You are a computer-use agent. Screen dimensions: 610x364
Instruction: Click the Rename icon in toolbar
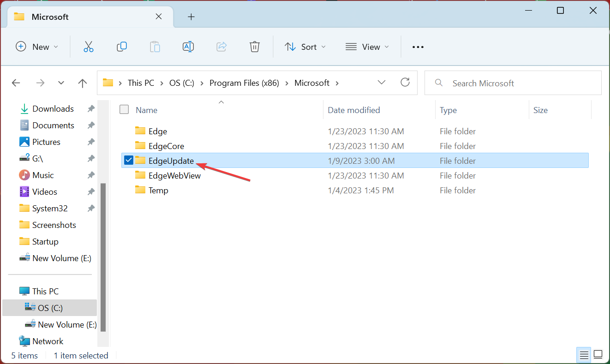188,47
